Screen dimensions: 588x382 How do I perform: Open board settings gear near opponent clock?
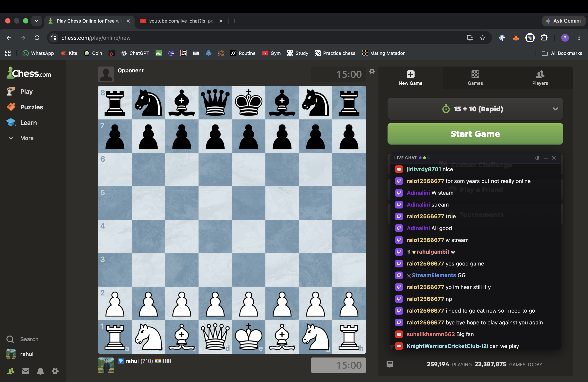click(x=372, y=71)
